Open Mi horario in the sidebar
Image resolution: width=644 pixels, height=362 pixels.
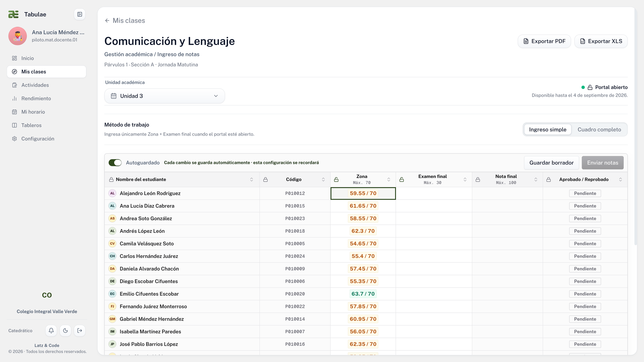pyautogui.click(x=47, y=112)
